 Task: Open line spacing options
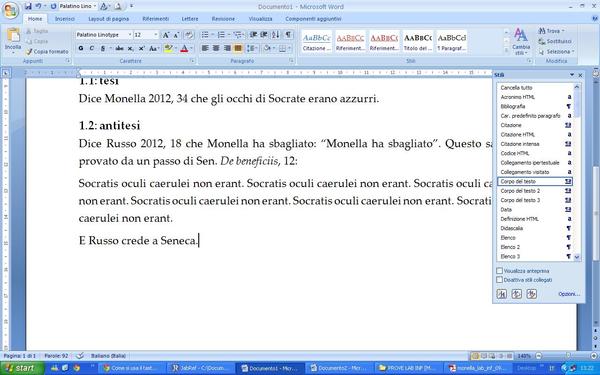coord(251,48)
